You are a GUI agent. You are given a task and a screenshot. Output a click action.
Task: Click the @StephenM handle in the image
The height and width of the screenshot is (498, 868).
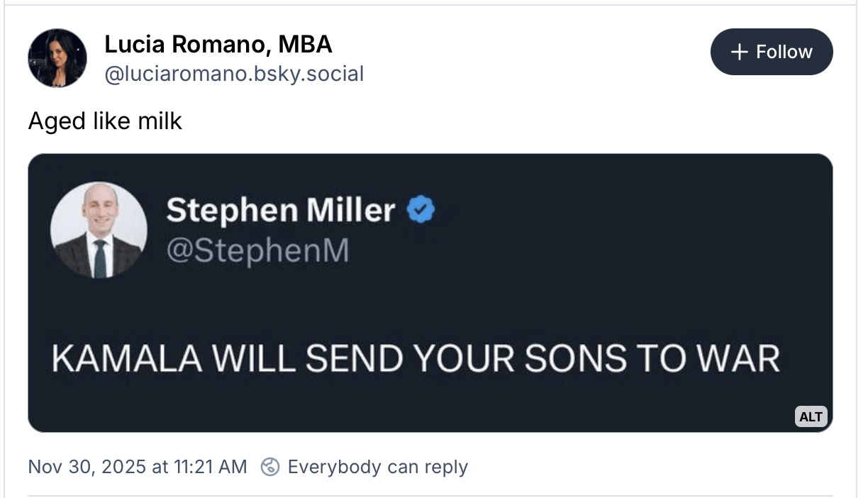click(257, 251)
